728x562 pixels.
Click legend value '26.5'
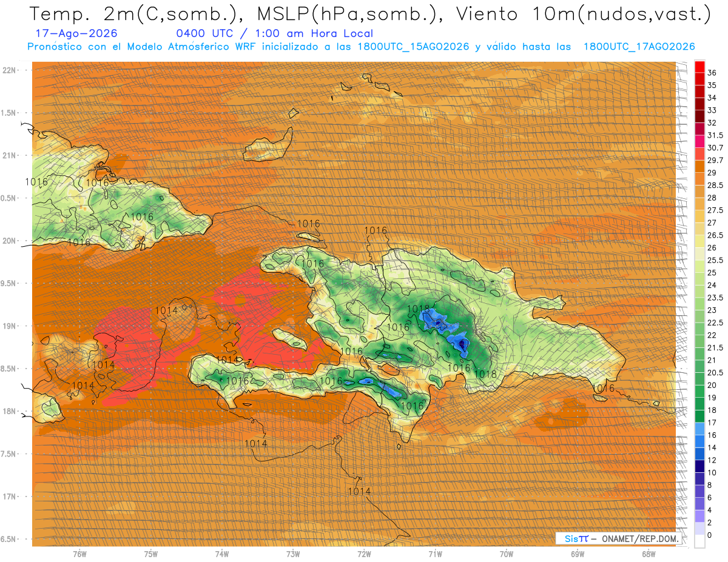click(x=715, y=235)
